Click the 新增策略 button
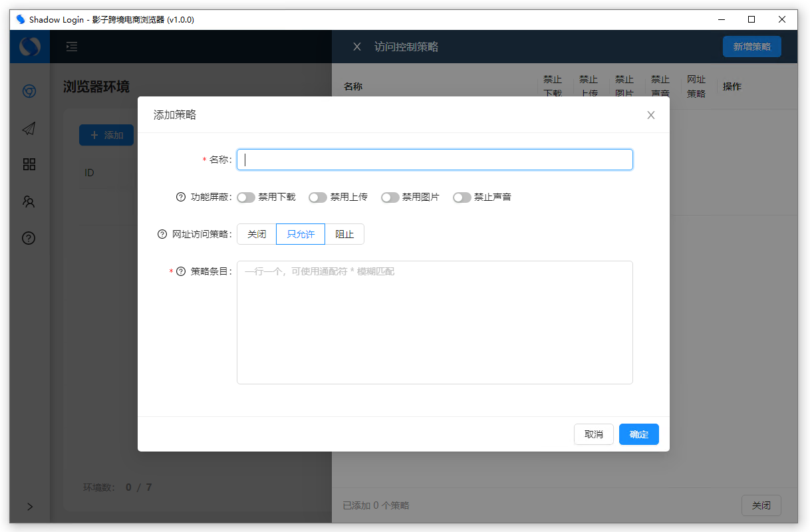Viewport: 810px width, 532px height. (752, 47)
